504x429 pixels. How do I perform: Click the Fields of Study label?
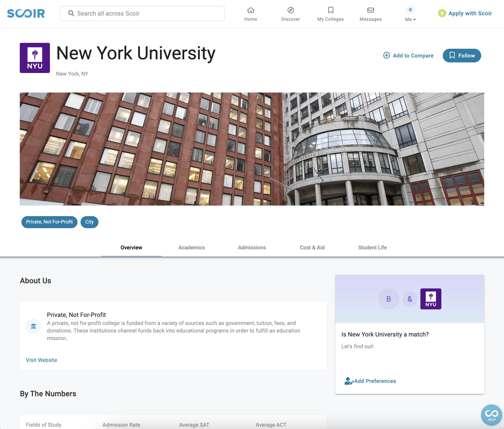point(44,425)
